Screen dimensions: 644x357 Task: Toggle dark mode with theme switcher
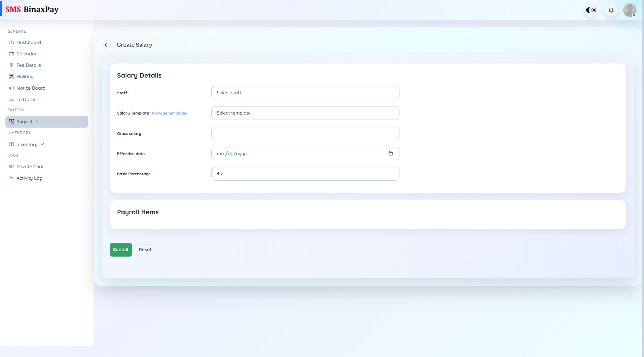click(591, 10)
